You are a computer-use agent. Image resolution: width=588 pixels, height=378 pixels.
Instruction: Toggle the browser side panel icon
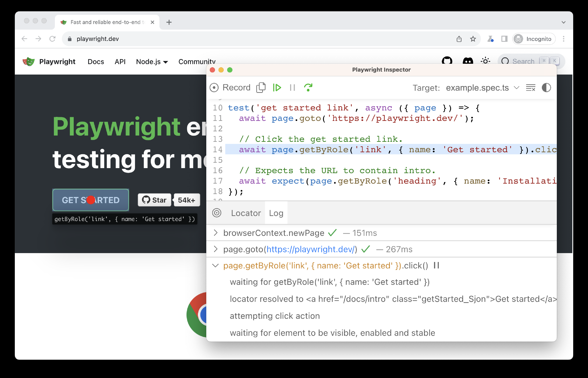tap(504, 39)
